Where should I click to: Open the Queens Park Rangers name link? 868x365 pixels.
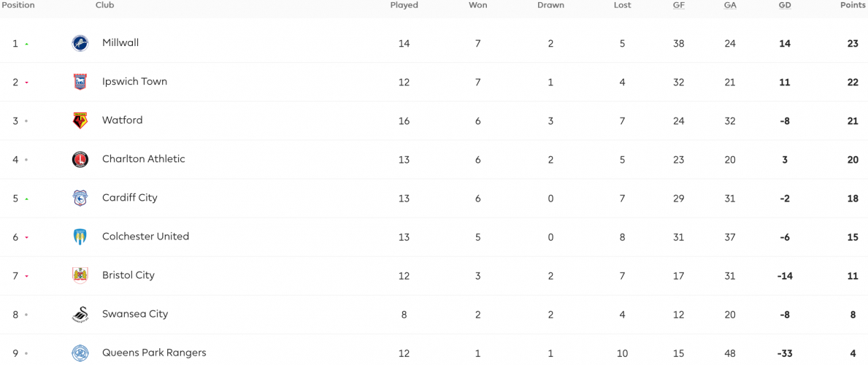point(154,353)
